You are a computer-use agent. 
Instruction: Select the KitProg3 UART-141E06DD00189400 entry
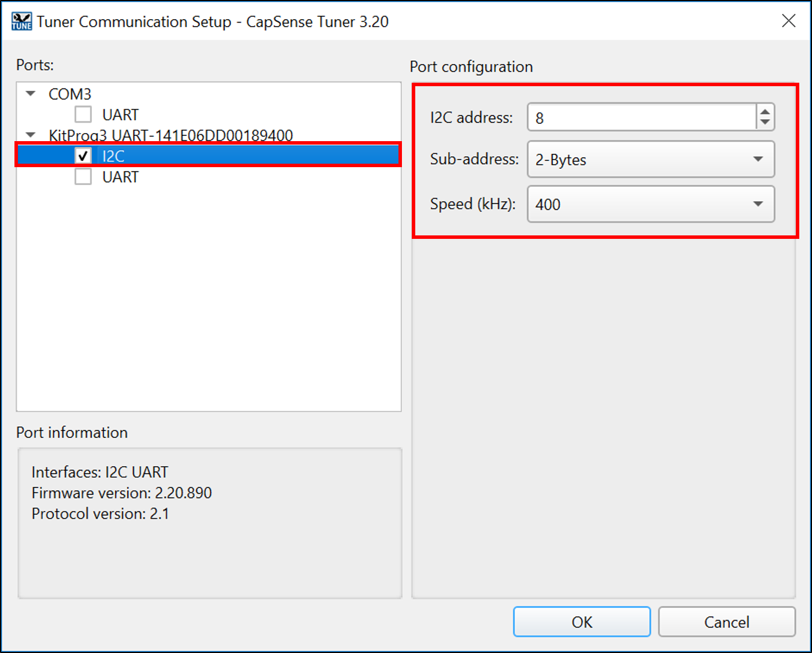[171, 135]
